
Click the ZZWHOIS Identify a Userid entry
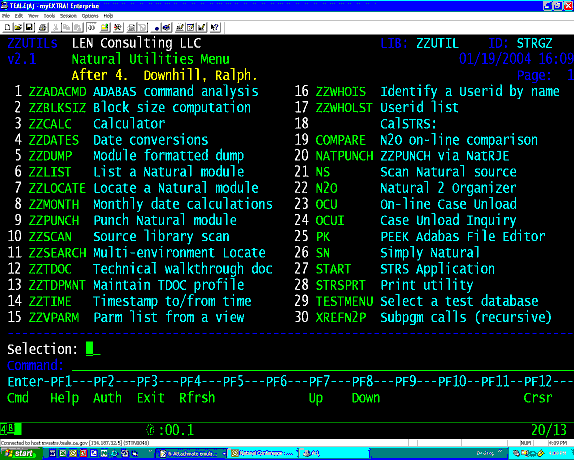point(427,91)
